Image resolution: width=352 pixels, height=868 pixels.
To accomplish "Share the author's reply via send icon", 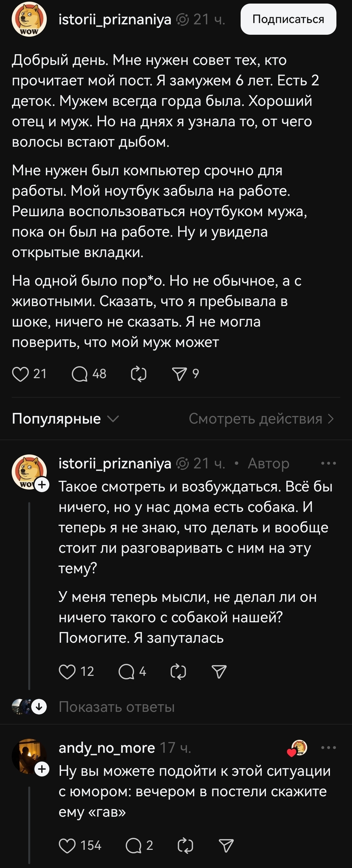I will click(219, 672).
